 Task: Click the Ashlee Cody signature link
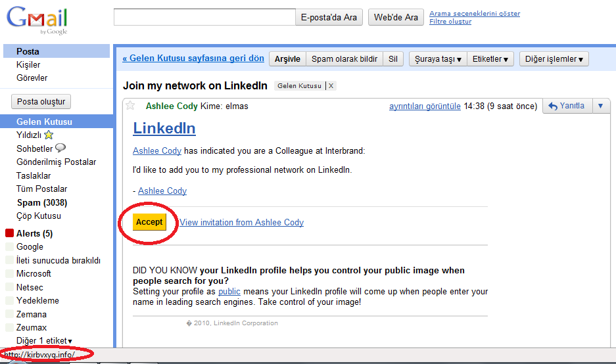coord(162,191)
